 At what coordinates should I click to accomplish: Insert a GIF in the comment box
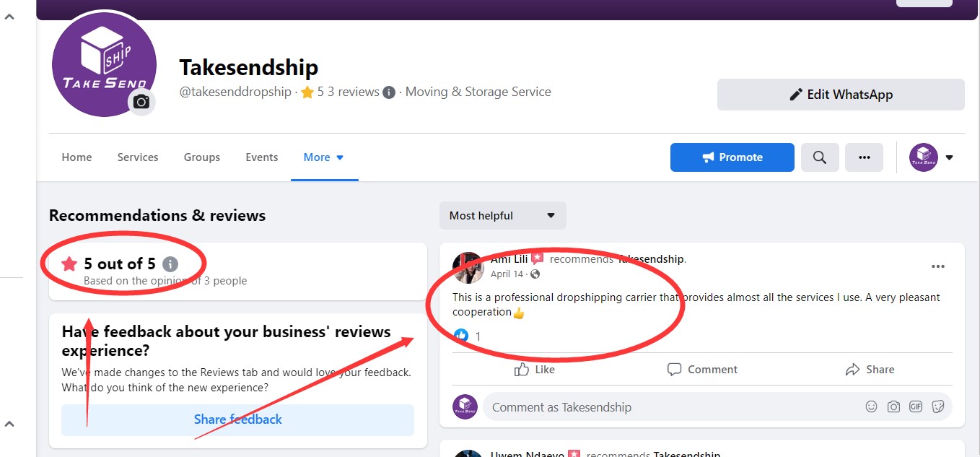(916, 406)
